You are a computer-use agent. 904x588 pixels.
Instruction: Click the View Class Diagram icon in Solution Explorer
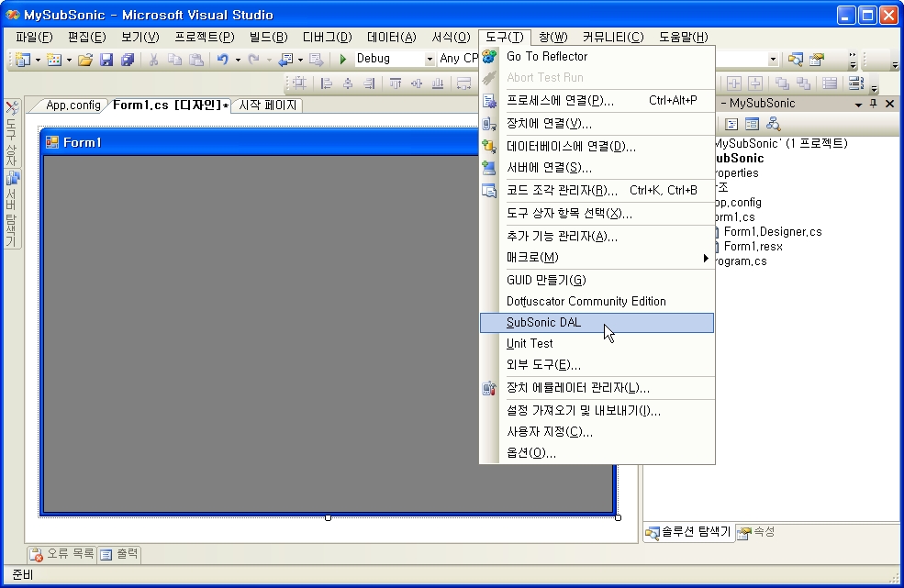[x=773, y=124]
